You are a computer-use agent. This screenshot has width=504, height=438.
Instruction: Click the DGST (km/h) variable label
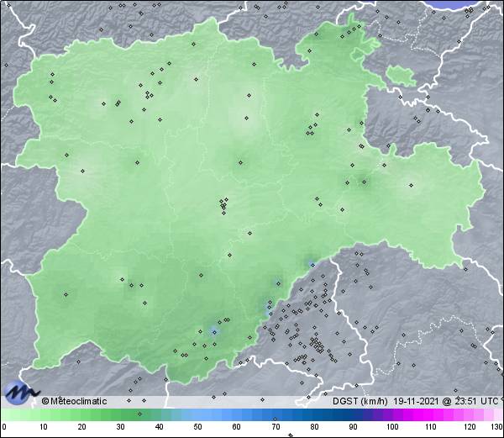click(x=359, y=401)
